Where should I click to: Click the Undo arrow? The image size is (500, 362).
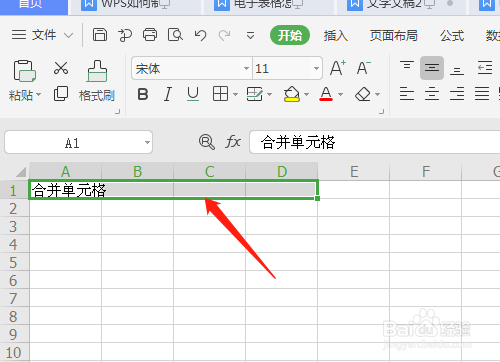coord(200,35)
